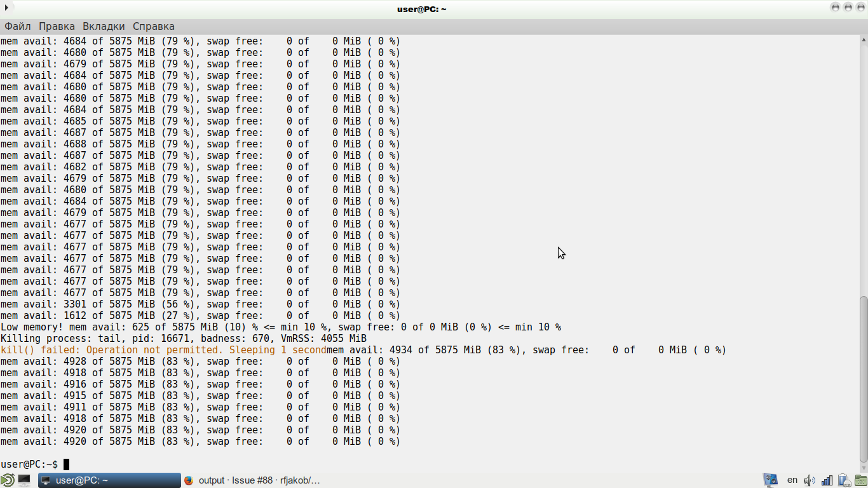Open the volume speaker tray icon
The height and width of the screenshot is (488, 868).
(810, 480)
